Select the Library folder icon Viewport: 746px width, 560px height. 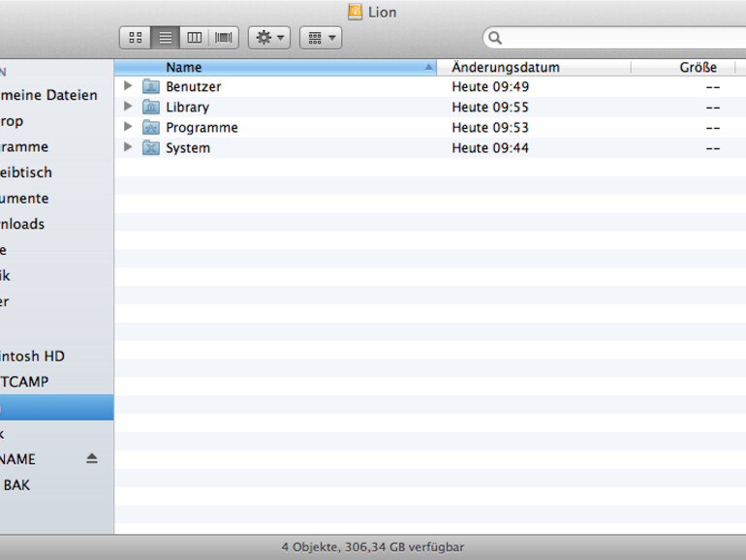pos(151,107)
